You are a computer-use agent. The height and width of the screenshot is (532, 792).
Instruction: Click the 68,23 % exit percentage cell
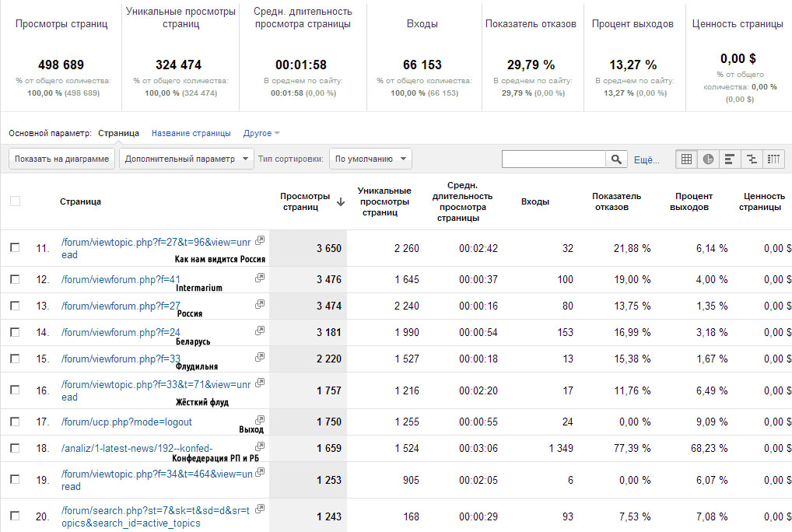point(710,448)
